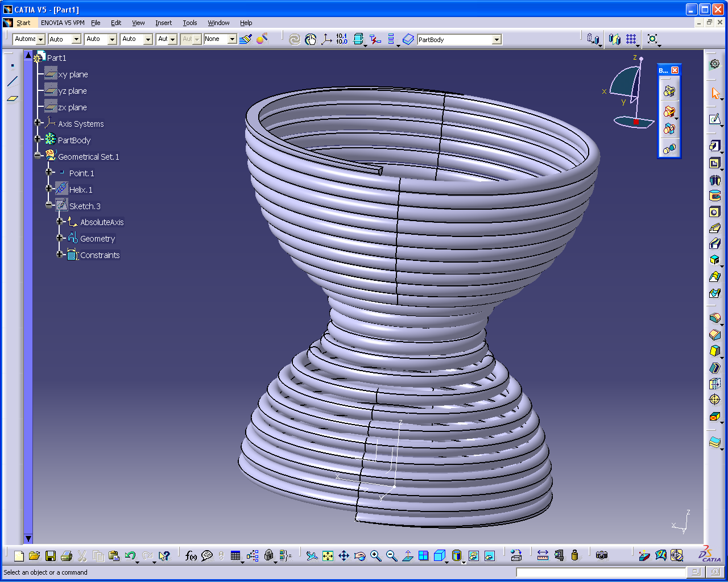Screen dimensions: 728x582
Task: Open the Window menu
Action: (x=218, y=23)
